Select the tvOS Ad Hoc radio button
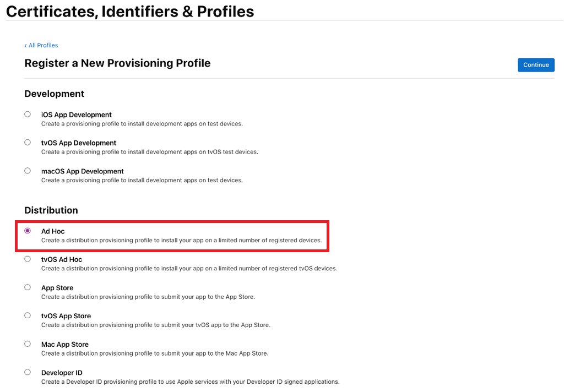This screenshot has width=564, height=392. click(x=28, y=259)
